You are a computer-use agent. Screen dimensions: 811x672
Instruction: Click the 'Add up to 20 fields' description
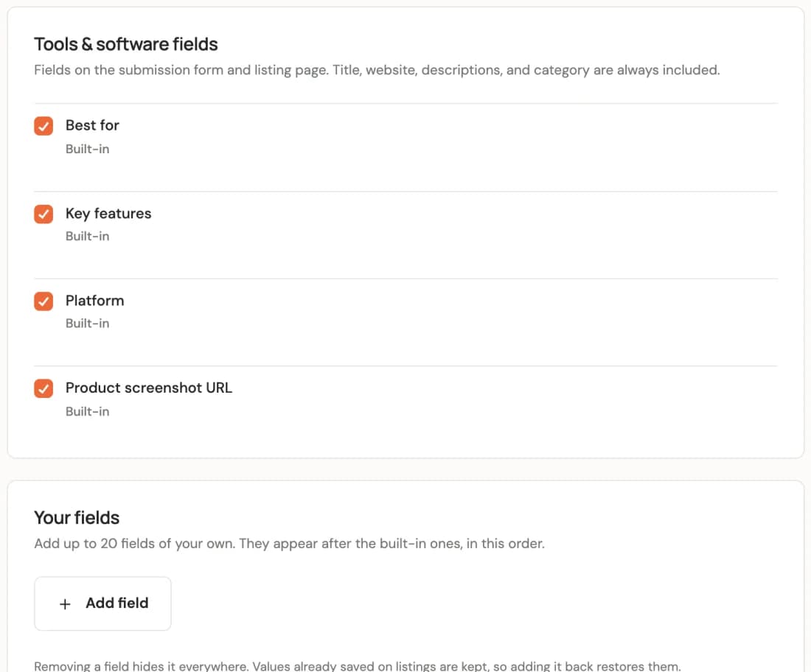pos(289,544)
